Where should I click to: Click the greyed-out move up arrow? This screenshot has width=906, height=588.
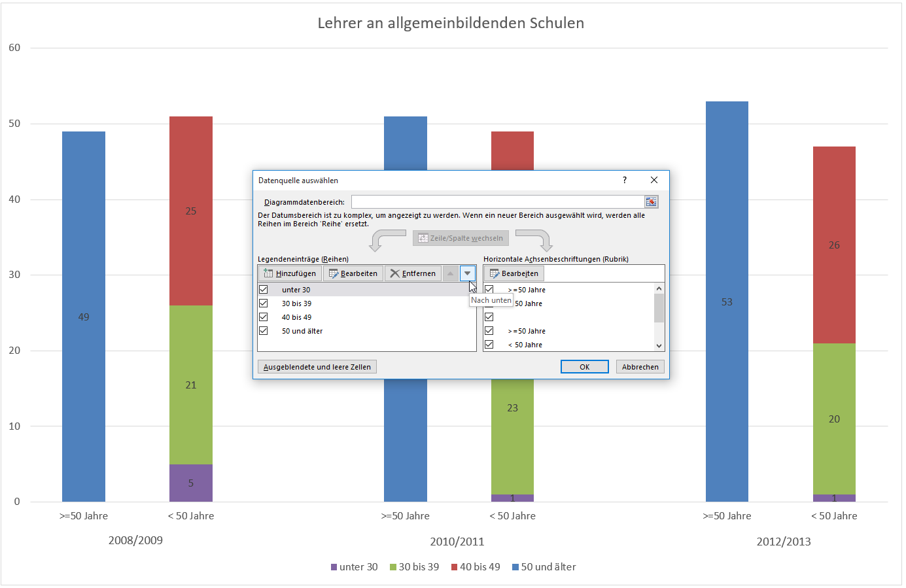[x=451, y=273]
